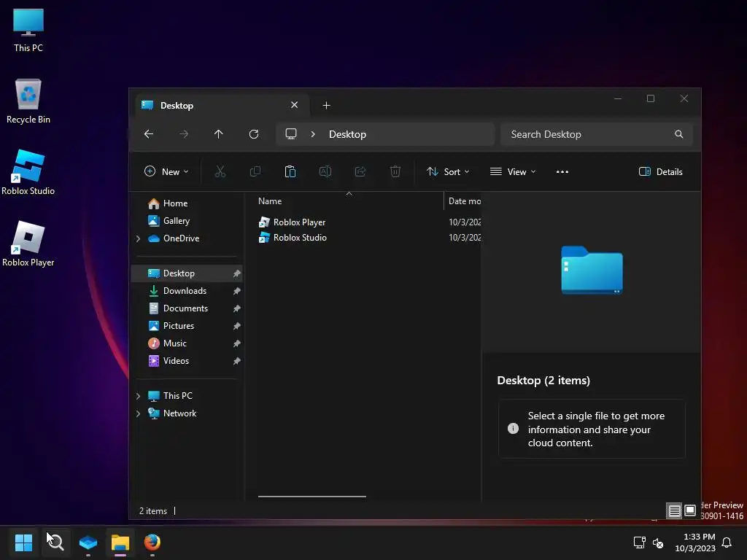Select Roblox Player desktop shortcut
Viewport: 747px width, 560px height.
click(x=28, y=244)
